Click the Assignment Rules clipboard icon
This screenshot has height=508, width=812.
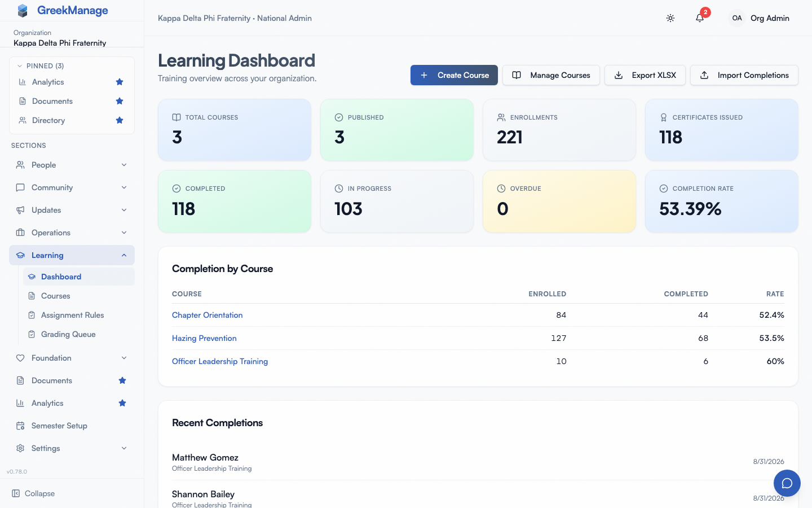(32, 315)
